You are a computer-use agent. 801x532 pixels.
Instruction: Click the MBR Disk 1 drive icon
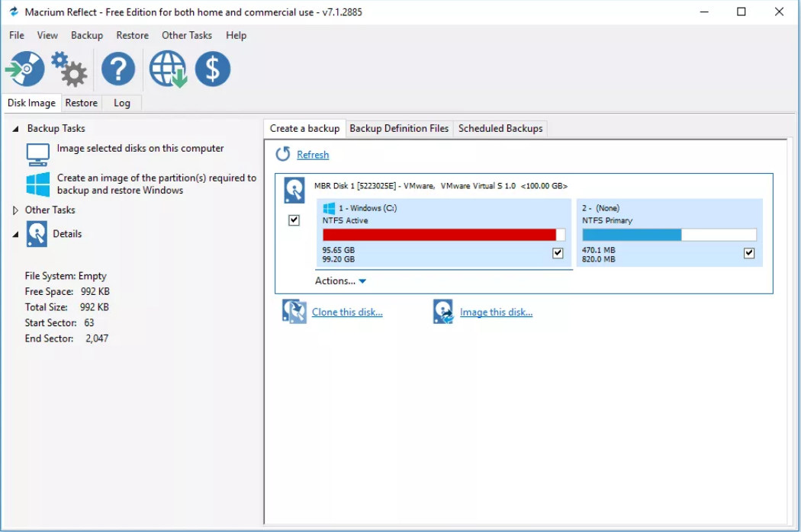294,191
